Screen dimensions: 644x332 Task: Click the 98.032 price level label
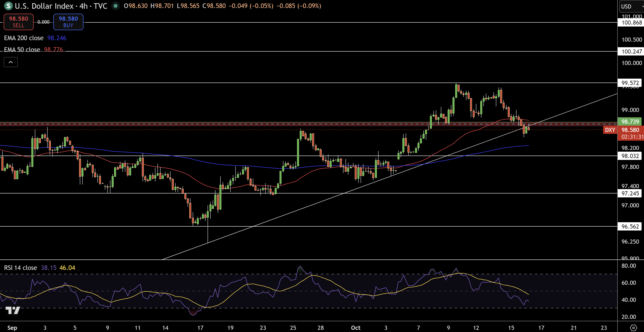630,156
